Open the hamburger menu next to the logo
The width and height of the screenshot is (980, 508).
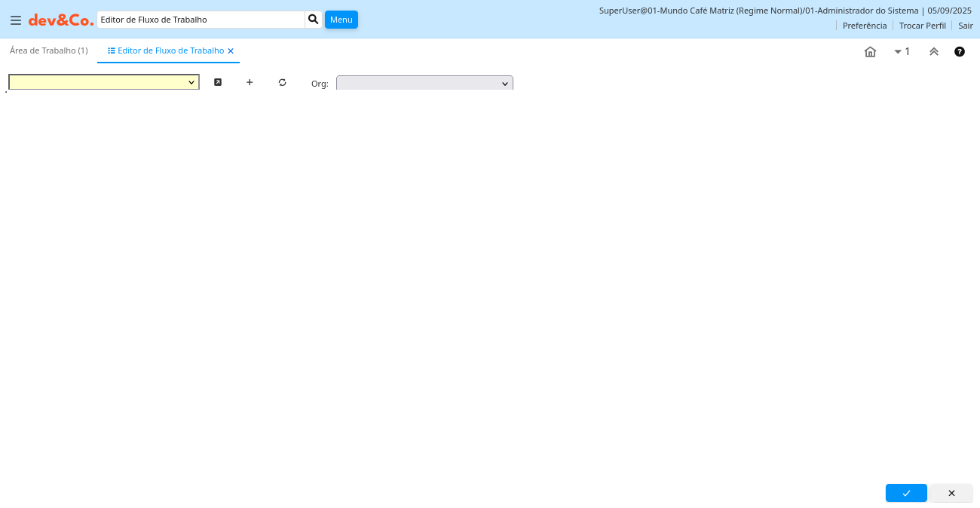(15, 20)
